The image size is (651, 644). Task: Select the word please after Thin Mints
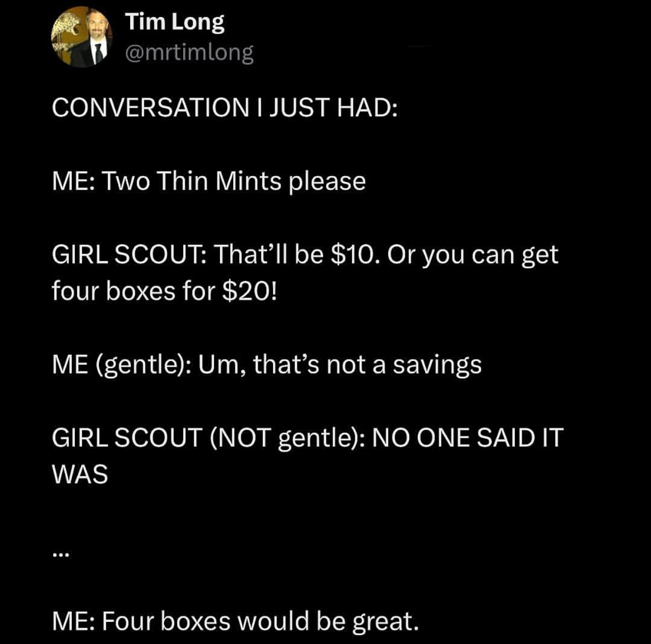pos(327,182)
